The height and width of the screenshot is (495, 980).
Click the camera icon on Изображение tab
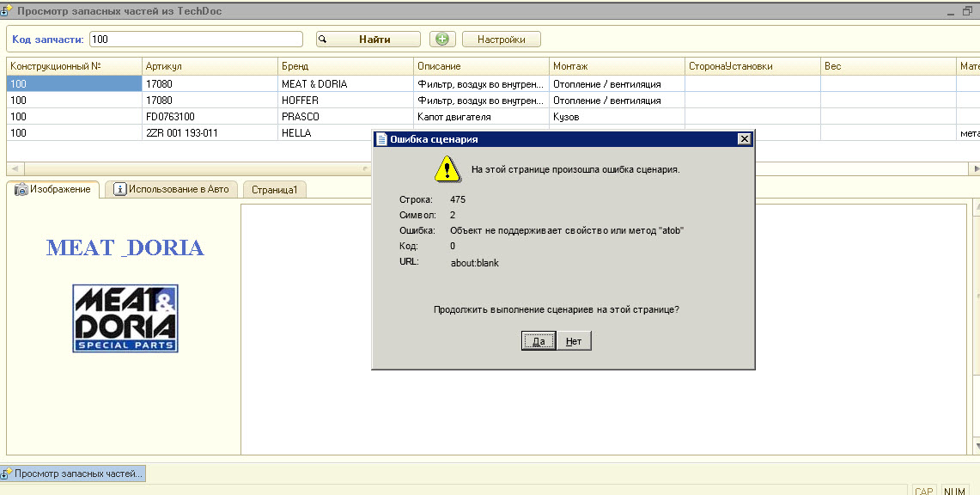point(21,189)
